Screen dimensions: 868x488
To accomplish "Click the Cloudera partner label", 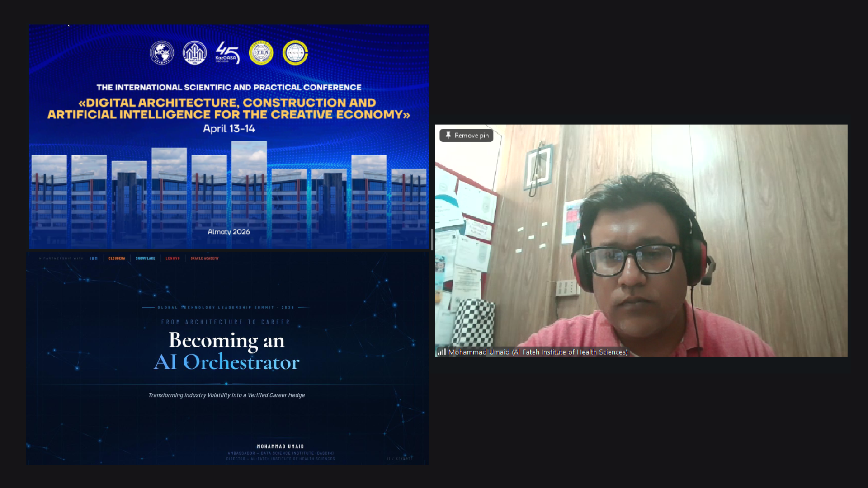I will coord(117,258).
